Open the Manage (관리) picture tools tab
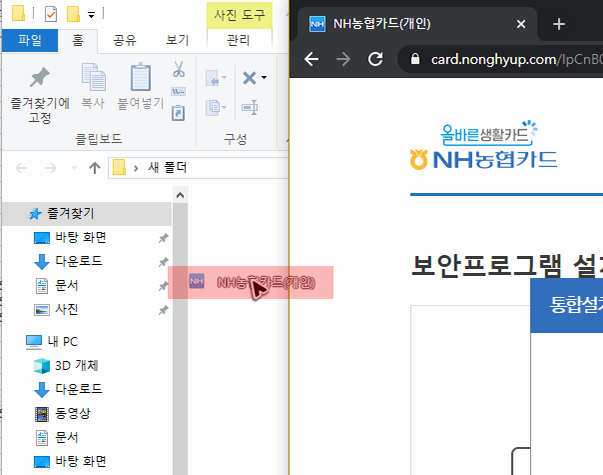The image size is (603, 475). point(238,40)
